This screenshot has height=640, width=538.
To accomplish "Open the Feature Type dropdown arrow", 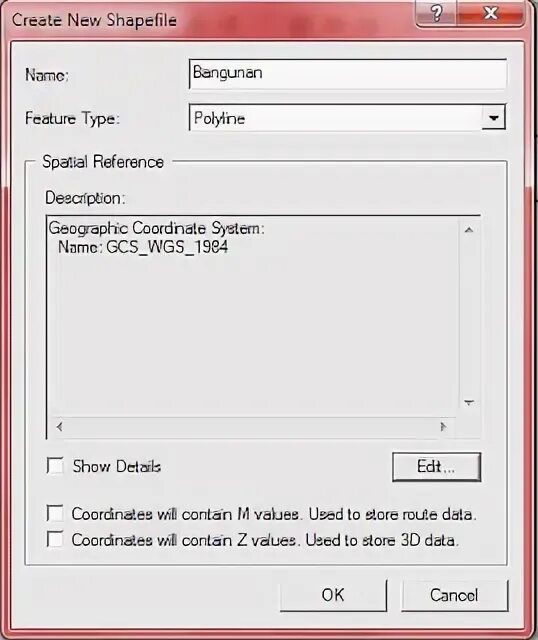I will (x=494, y=118).
